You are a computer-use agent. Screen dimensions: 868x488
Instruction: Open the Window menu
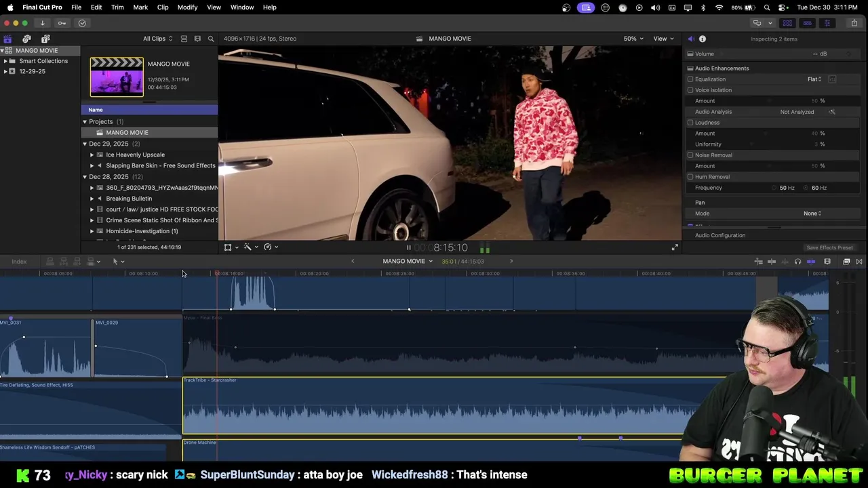(x=242, y=7)
